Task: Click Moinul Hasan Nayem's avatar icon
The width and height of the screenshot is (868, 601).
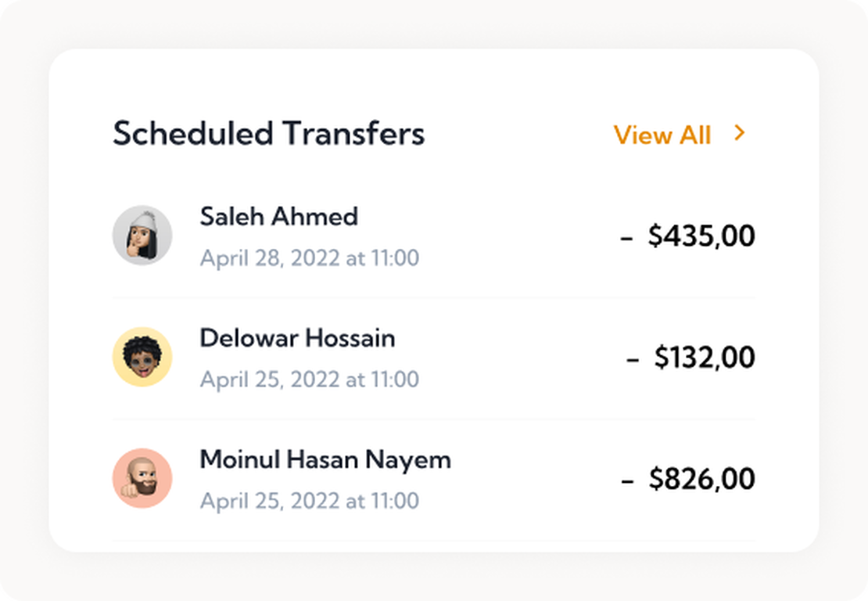Action: [x=142, y=478]
